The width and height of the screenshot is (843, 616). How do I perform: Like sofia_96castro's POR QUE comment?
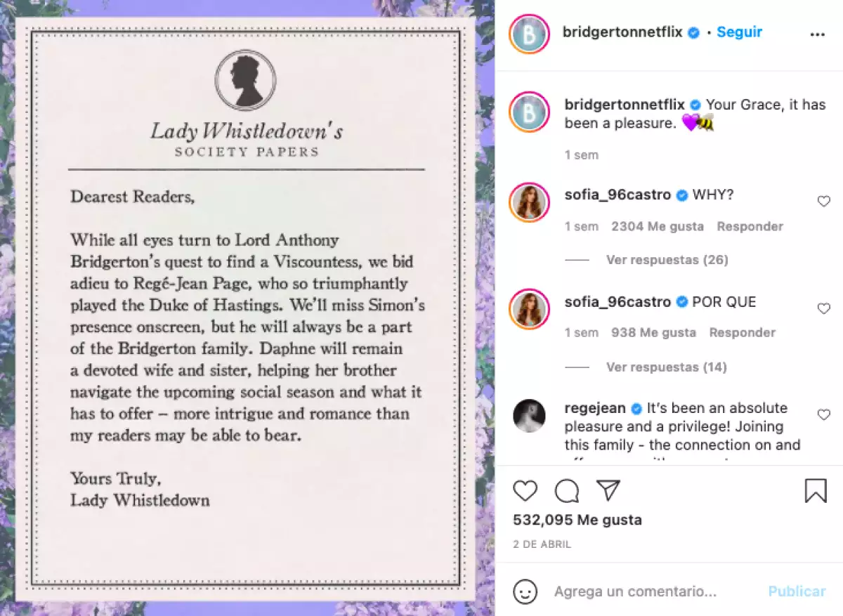(824, 308)
